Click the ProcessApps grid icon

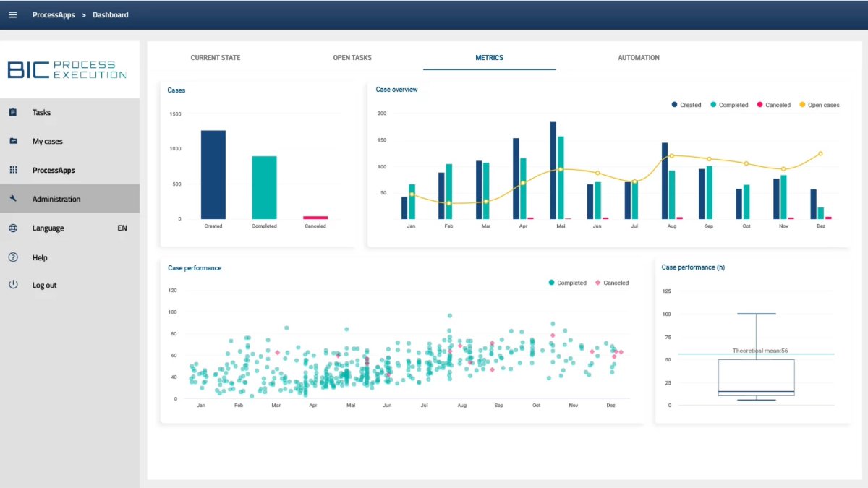point(13,170)
